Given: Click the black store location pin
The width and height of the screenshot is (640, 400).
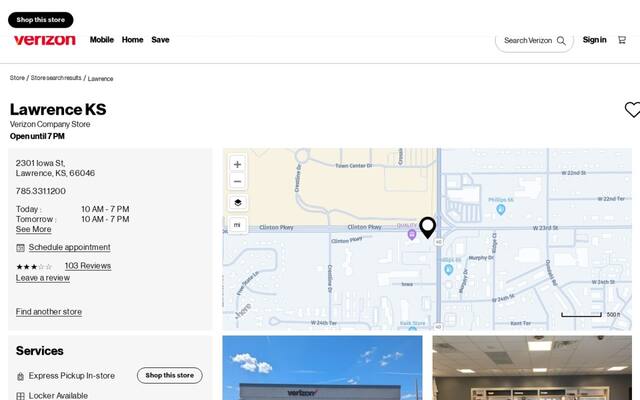Looking at the screenshot, I should point(427,227).
